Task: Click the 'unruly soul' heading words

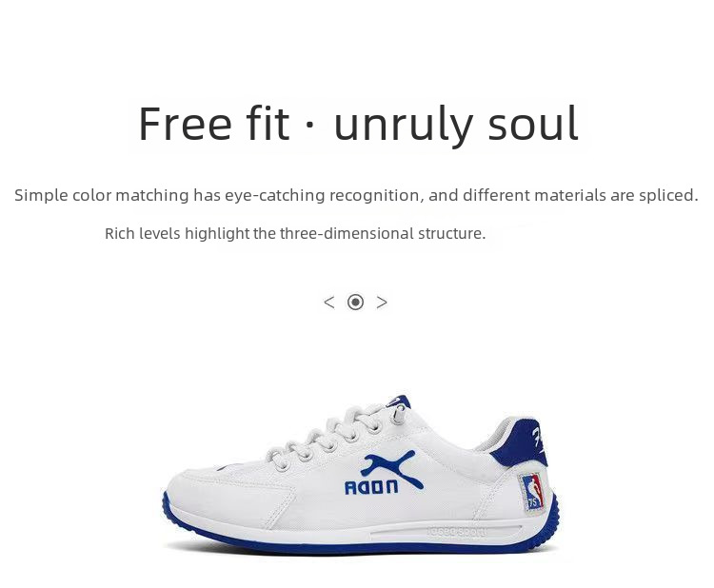Action: [x=456, y=126]
